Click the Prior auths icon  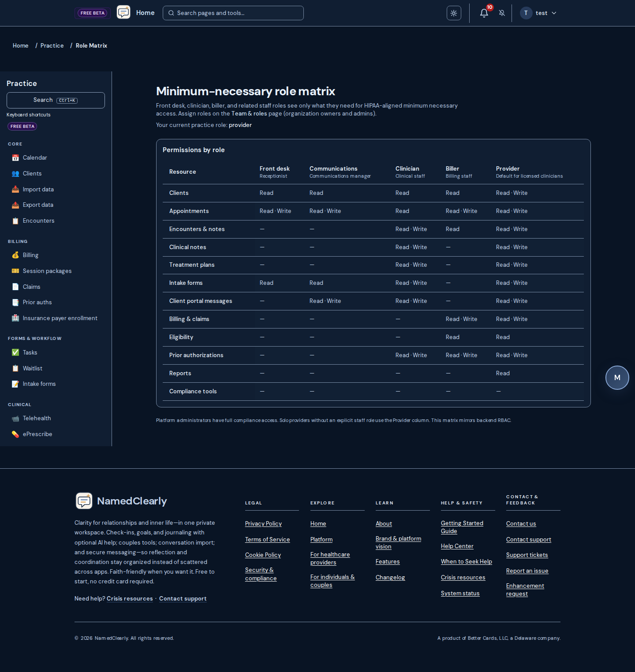point(15,302)
